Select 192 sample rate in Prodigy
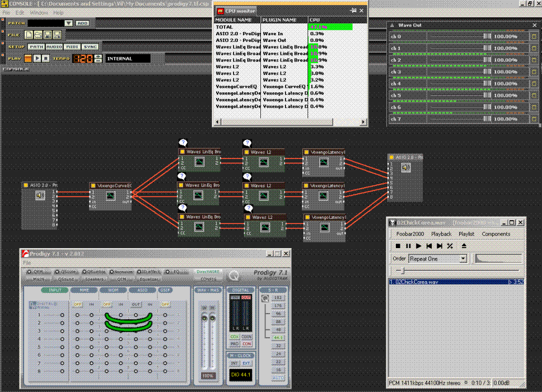 (x=278, y=297)
